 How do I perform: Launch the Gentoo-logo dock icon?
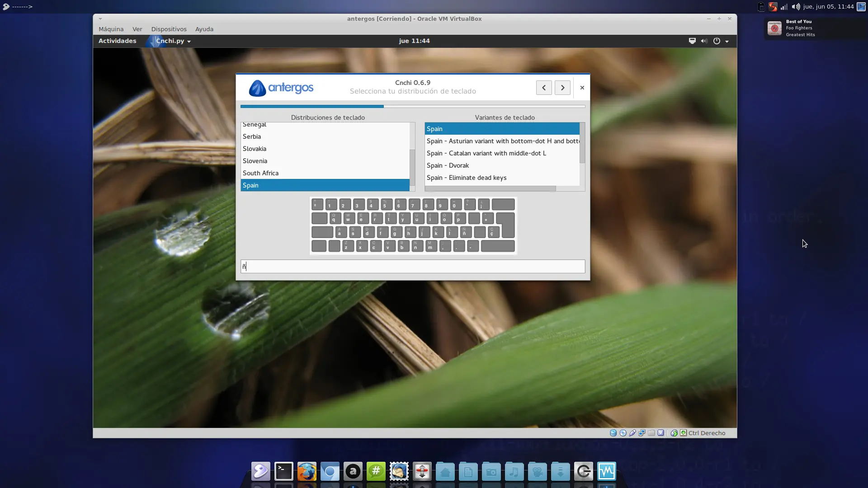[261, 471]
